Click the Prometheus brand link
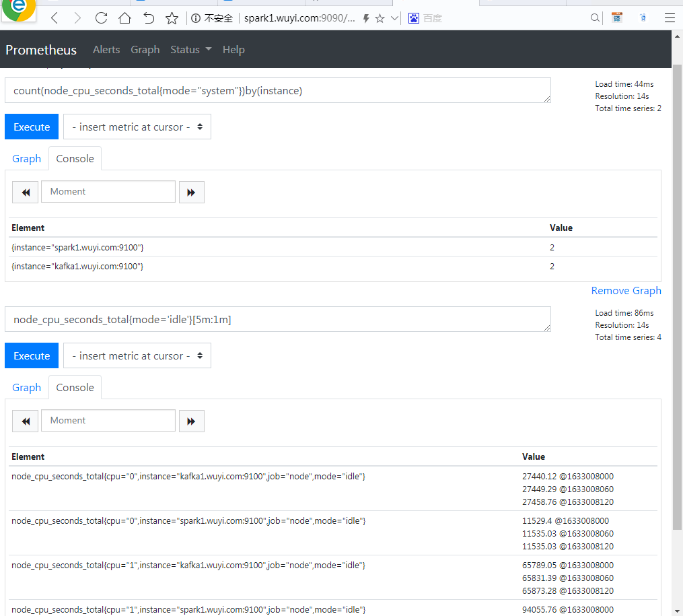 tap(41, 50)
